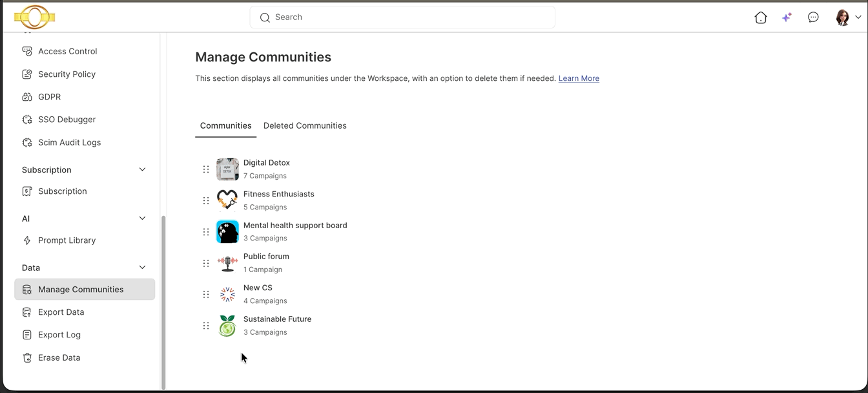Click the Mental health support board thumbnail
868x393 pixels.
pyautogui.click(x=227, y=232)
